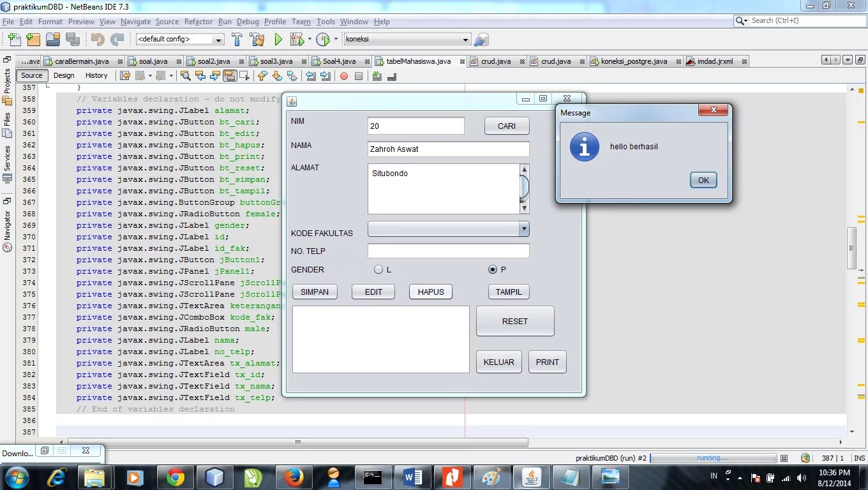Click the Find Previous Occurrence icon
This screenshot has width=868, height=490.
(200, 75)
